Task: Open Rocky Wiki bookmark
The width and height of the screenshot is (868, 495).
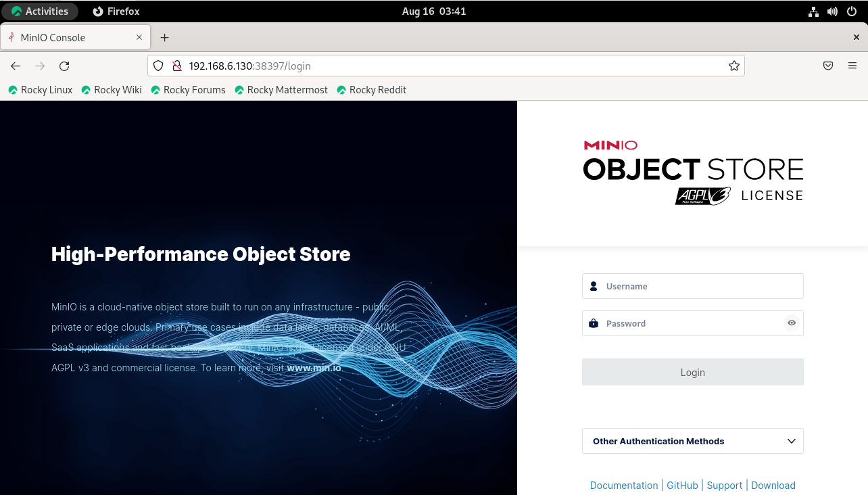Action: (112, 90)
